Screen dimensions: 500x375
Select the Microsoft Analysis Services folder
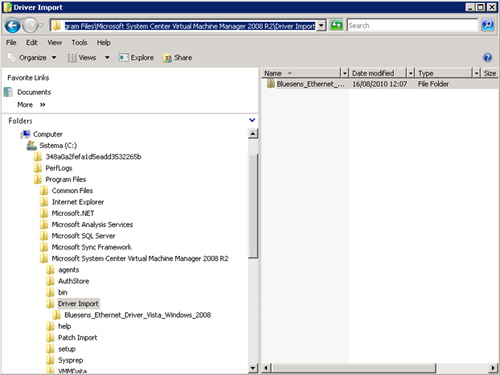click(92, 225)
